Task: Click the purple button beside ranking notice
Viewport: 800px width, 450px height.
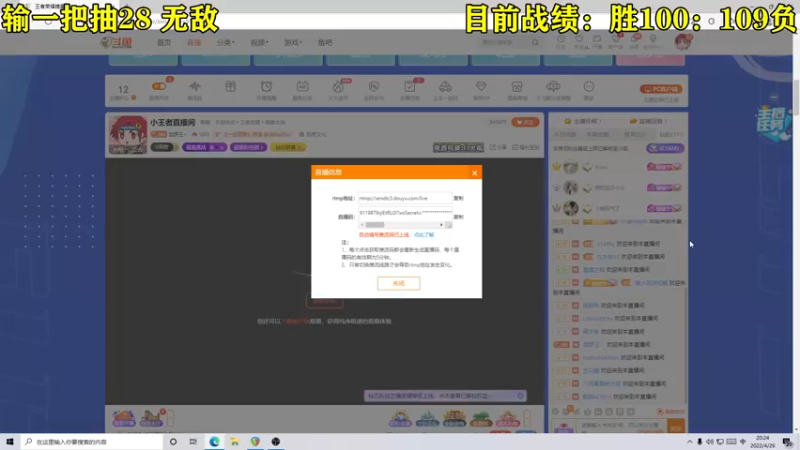Action: [665, 148]
